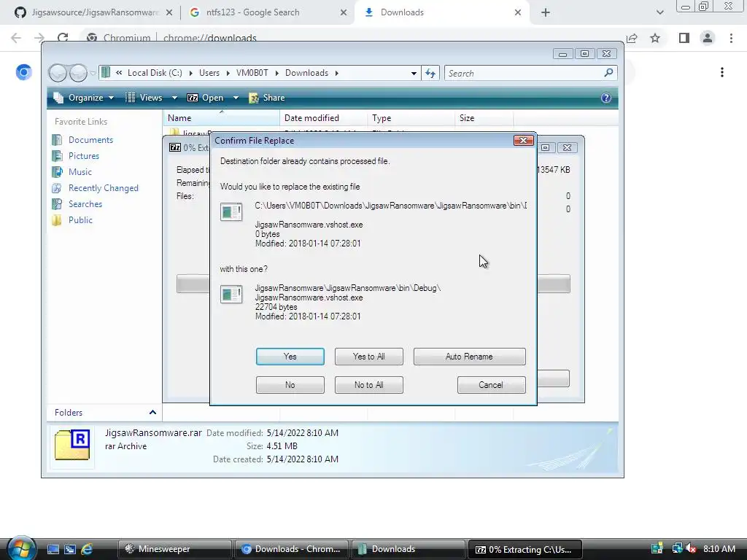
Task: Click Users in breadcrumb path
Action: click(x=209, y=73)
